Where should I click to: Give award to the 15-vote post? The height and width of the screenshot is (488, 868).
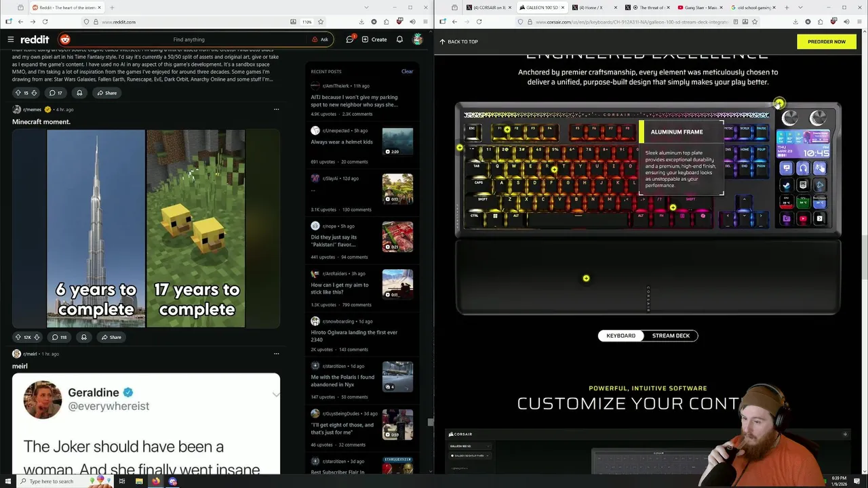pyautogui.click(x=79, y=93)
